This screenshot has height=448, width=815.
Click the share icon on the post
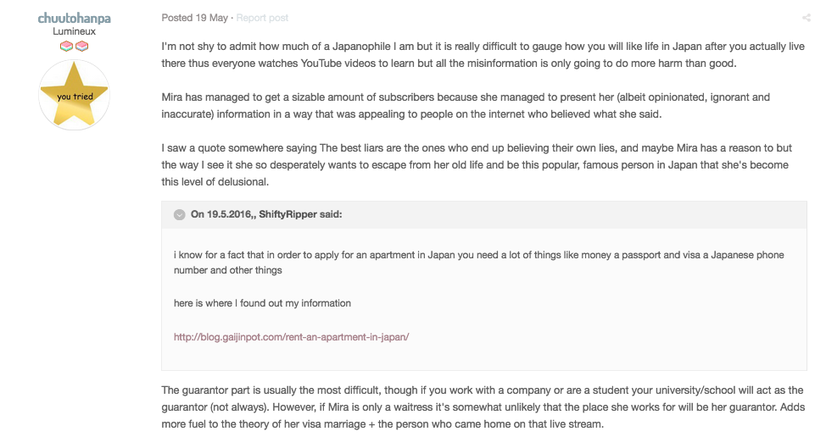tap(805, 18)
